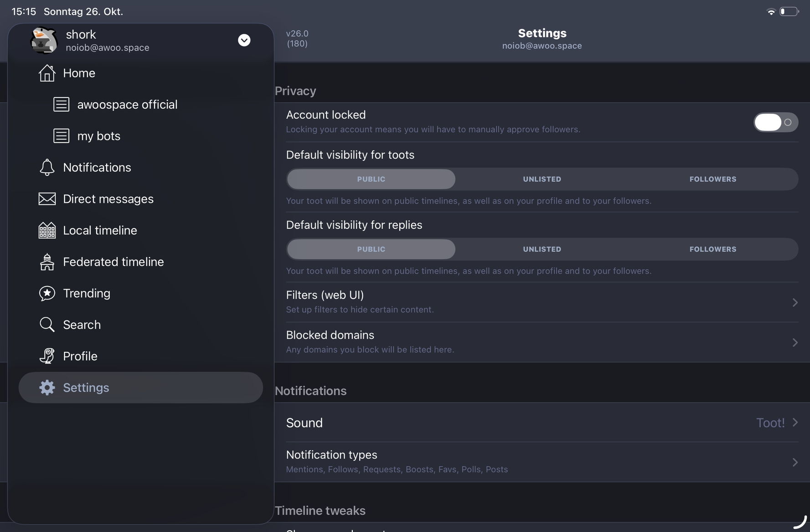The height and width of the screenshot is (532, 810).
Task: Click the Direct messages envelope icon
Action: [47, 199]
